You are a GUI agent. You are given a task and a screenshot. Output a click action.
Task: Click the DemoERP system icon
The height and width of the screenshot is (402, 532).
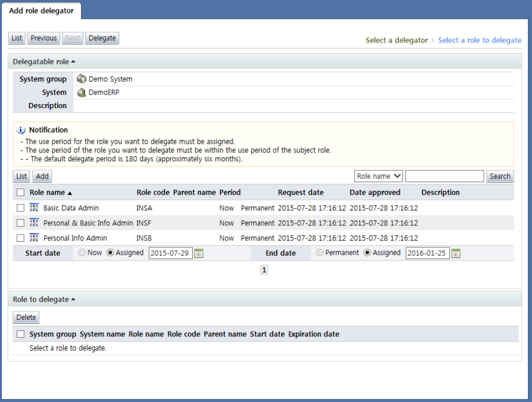click(82, 92)
